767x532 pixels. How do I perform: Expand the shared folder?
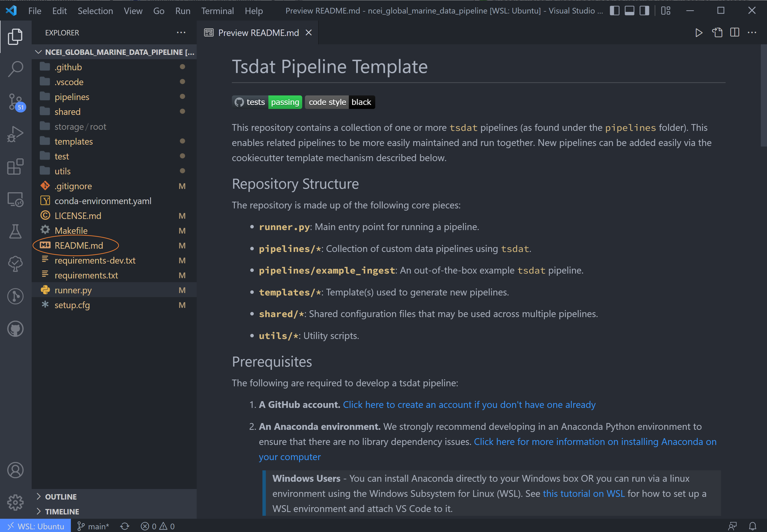[x=114, y=112]
